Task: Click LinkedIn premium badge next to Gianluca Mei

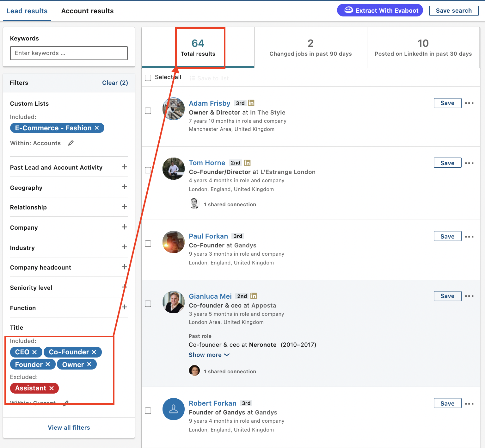Action: [254, 296]
